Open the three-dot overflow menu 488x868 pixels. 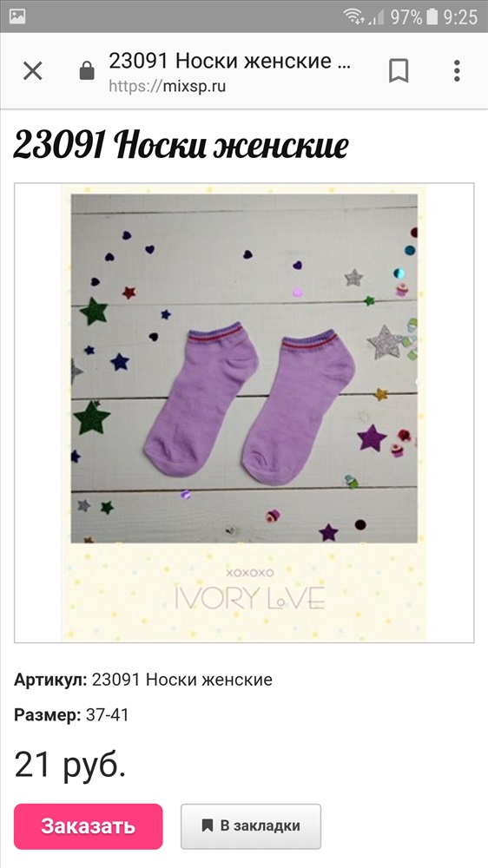(457, 71)
